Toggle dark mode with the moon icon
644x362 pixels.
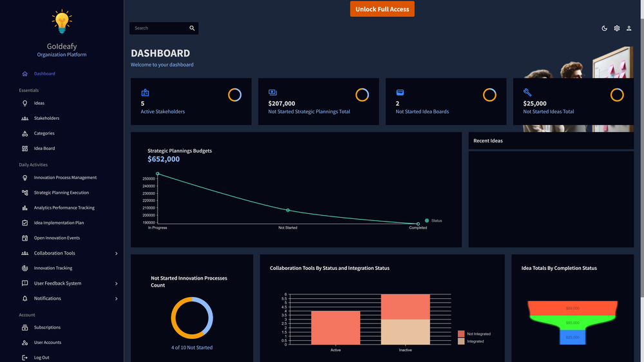point(604,28)
